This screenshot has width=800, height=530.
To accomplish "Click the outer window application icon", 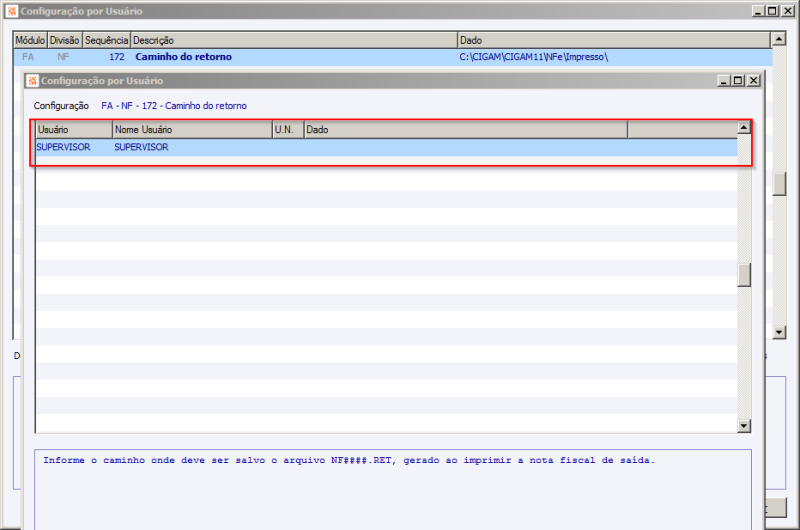I will [12, 11].
